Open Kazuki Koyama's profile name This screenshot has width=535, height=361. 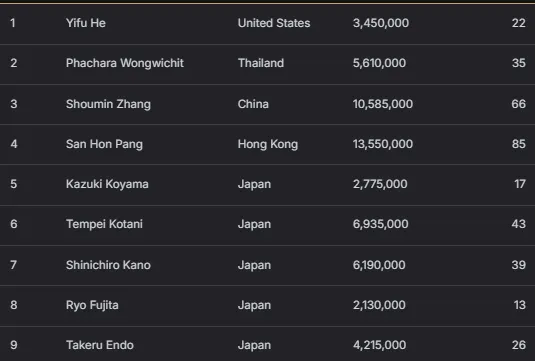pos(107,184)
